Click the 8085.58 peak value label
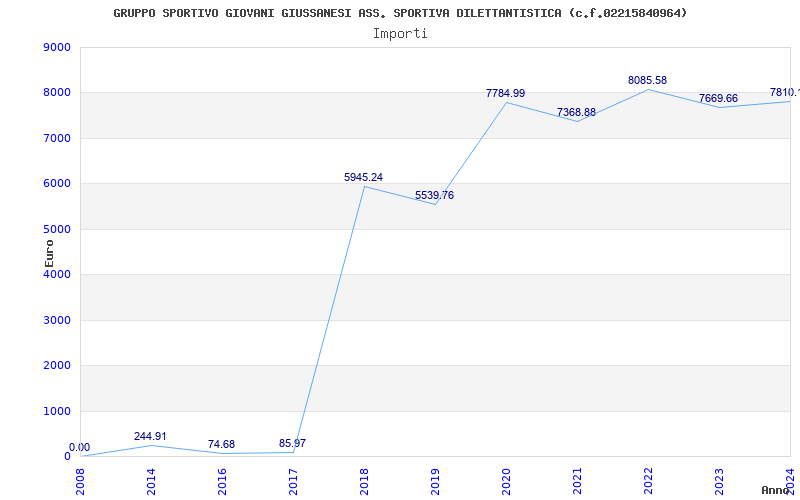 pyautogui.click(x=647, y=80)
